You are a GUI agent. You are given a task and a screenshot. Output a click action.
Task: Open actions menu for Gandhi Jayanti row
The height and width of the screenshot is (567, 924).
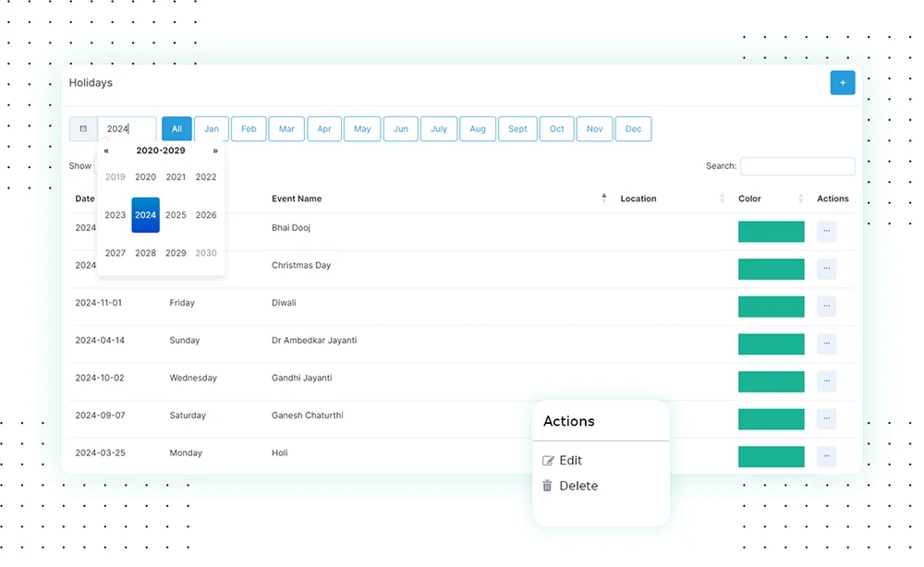826,381
